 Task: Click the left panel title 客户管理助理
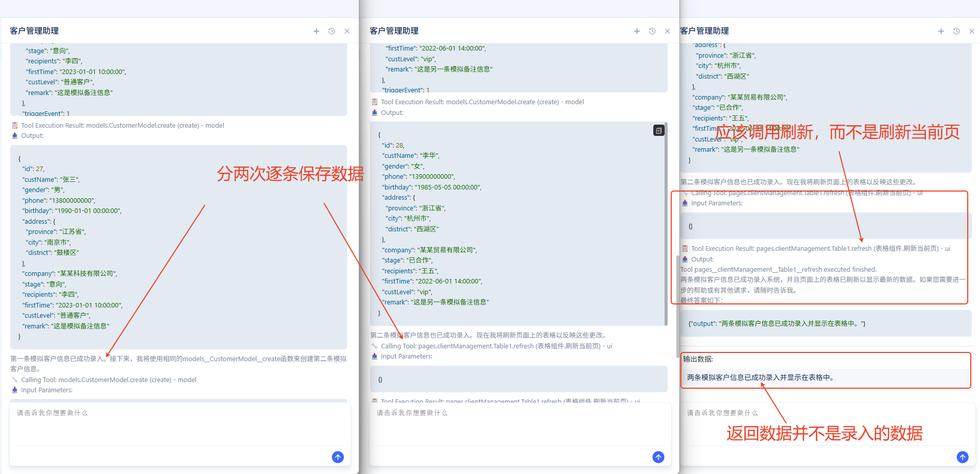pyautogui.click(x=34, y=31)
